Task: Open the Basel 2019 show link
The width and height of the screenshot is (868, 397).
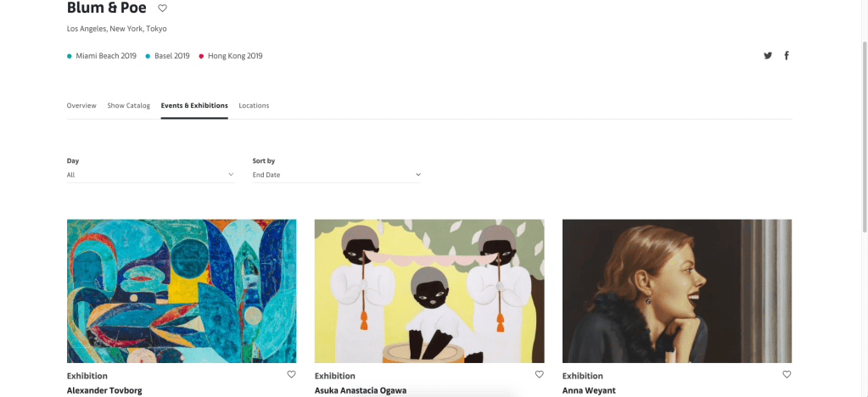Action: 171,56
